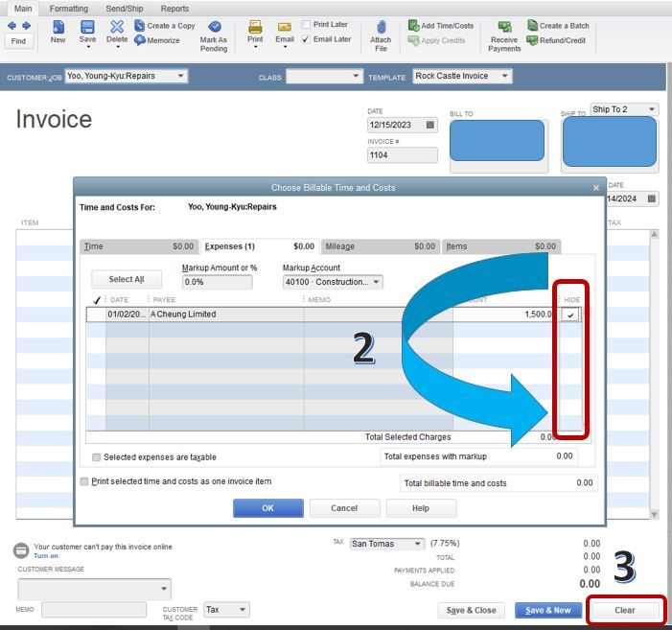
Task: Open the Template dropdown
Action: pos(505,76)
